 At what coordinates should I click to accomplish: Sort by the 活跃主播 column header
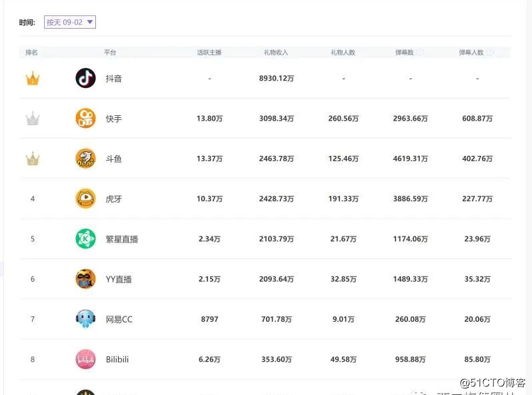coord(210,52)
